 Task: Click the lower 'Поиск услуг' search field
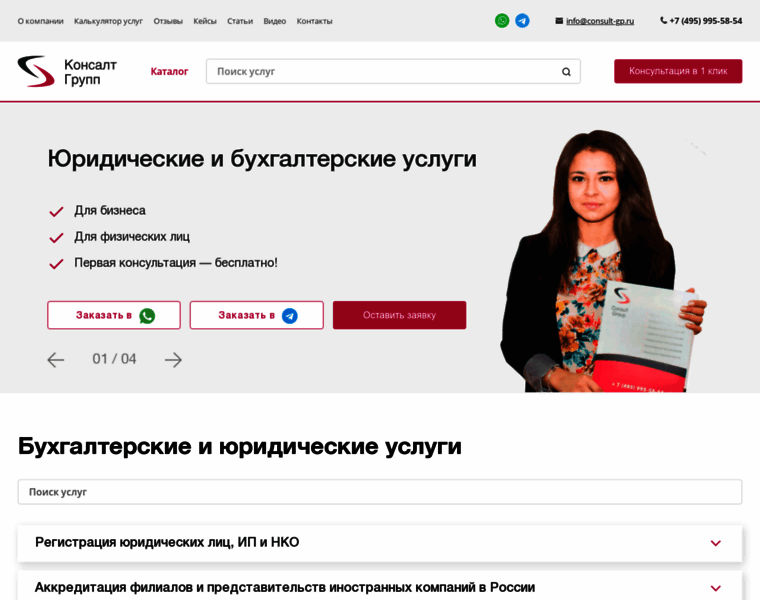point(380,492)
